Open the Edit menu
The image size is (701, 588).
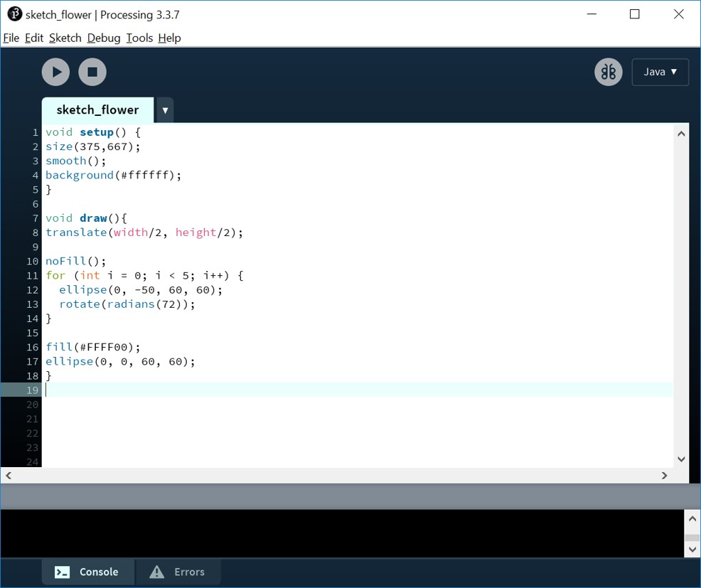(34, 38)
